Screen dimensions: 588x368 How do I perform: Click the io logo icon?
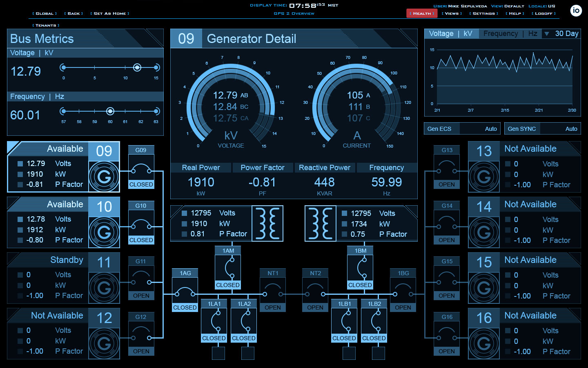coord(576,11)
